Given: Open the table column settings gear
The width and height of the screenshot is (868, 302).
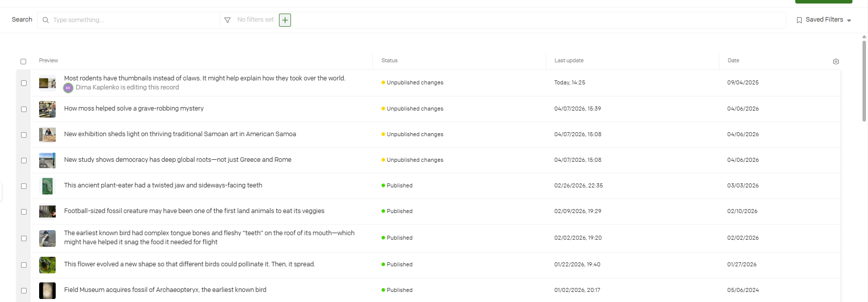Looking at the screenshot, I should (836, 61).
